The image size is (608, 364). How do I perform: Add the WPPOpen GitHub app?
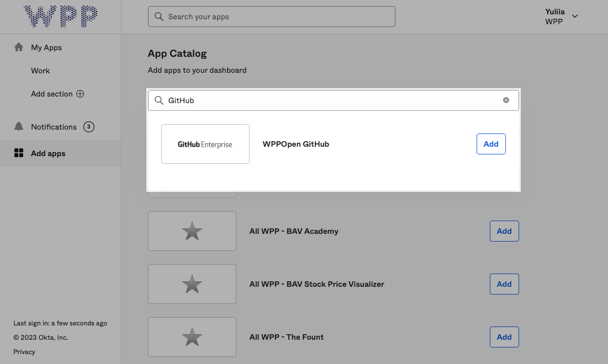pyautogui.click(x=490, y=144)
